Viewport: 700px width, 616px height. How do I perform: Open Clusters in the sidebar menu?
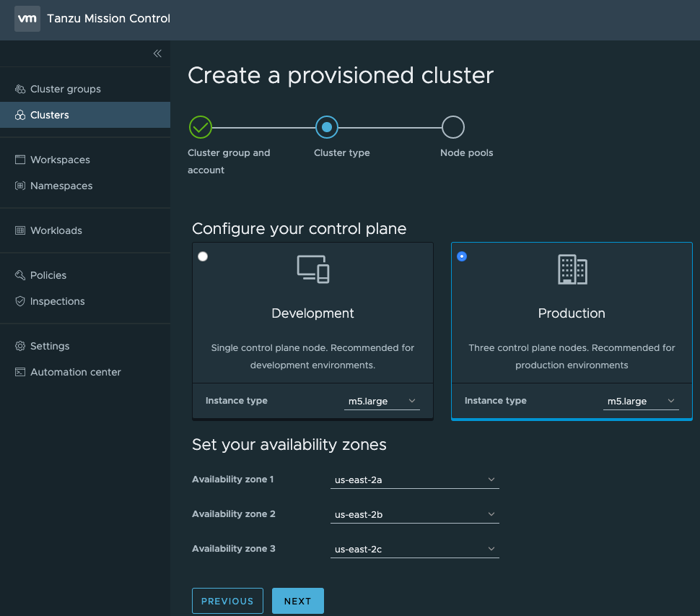(x=50, y=115)
